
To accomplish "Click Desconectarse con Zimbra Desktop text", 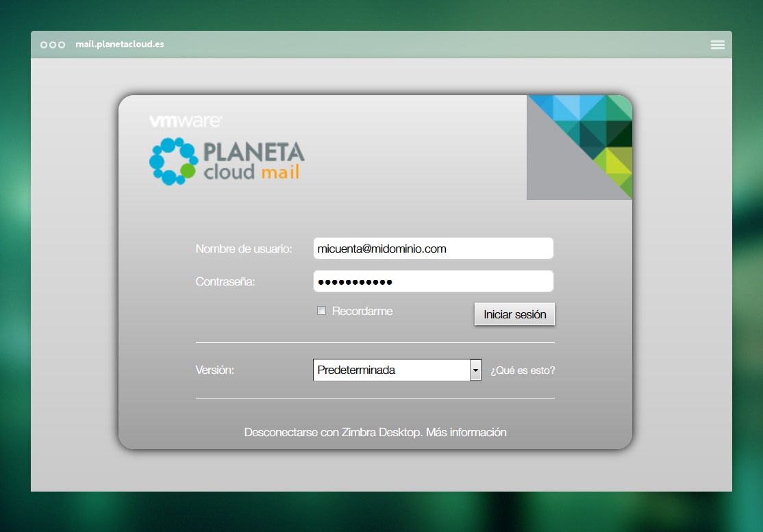I will point(333,432).
